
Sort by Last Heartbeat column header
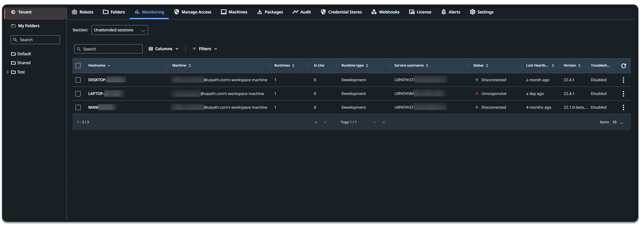pyautogui.click(x=540, y=66)
